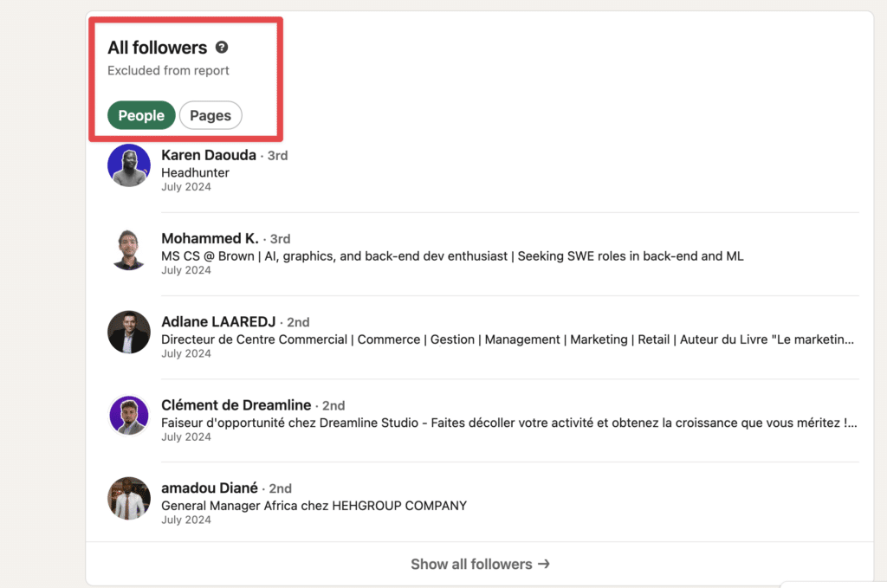Click the Karen Daouda name link
887x588 pixels.
[209, 155]
